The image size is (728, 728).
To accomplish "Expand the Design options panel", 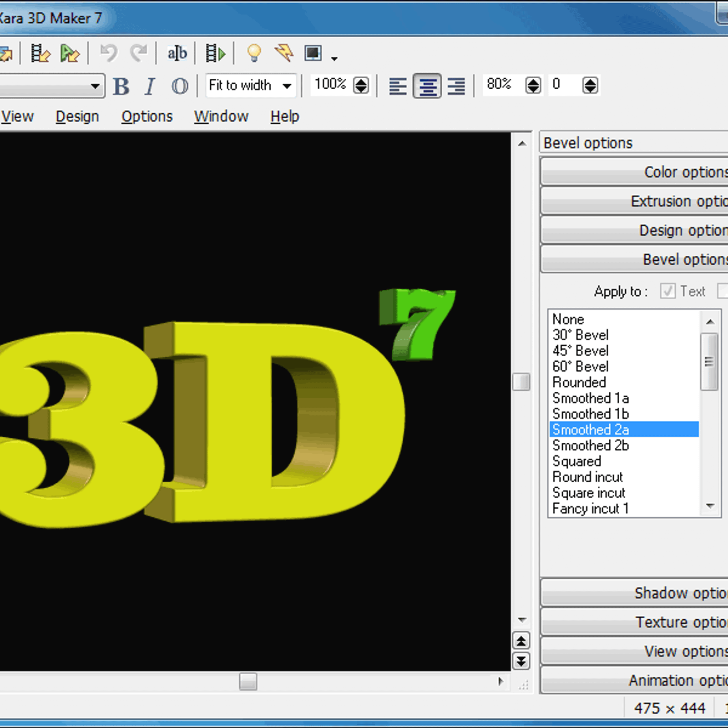I will pos(635,230).
